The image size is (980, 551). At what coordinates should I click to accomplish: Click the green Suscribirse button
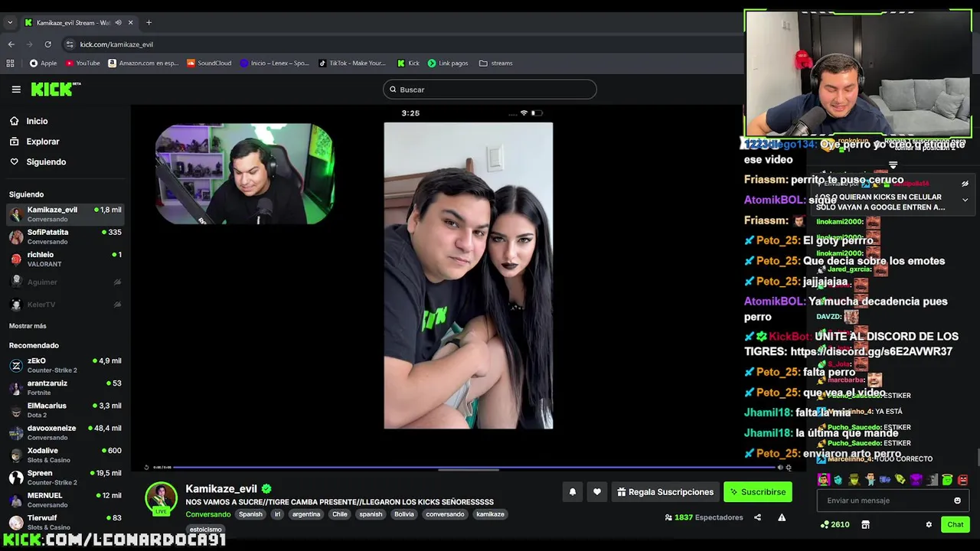tap(758, 492)
